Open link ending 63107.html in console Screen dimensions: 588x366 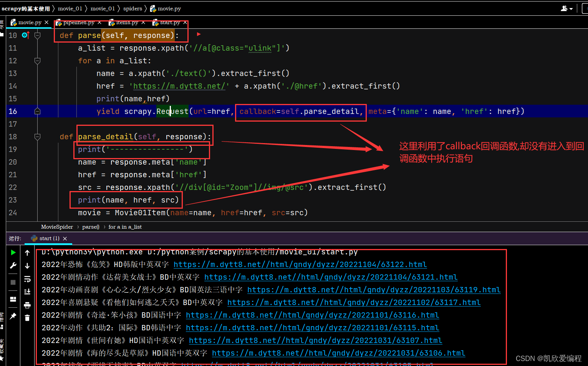315,340
